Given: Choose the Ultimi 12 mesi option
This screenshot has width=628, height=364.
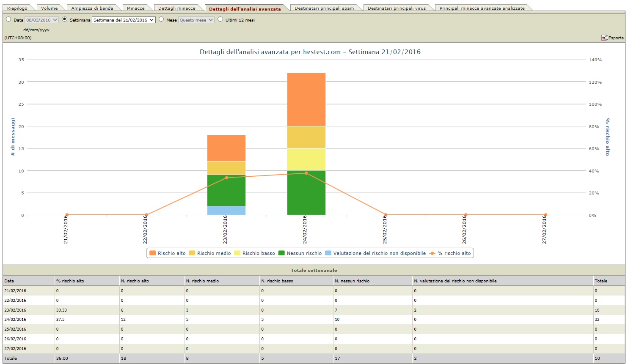Looking at the screenshot, I should (x=220, y=19).
